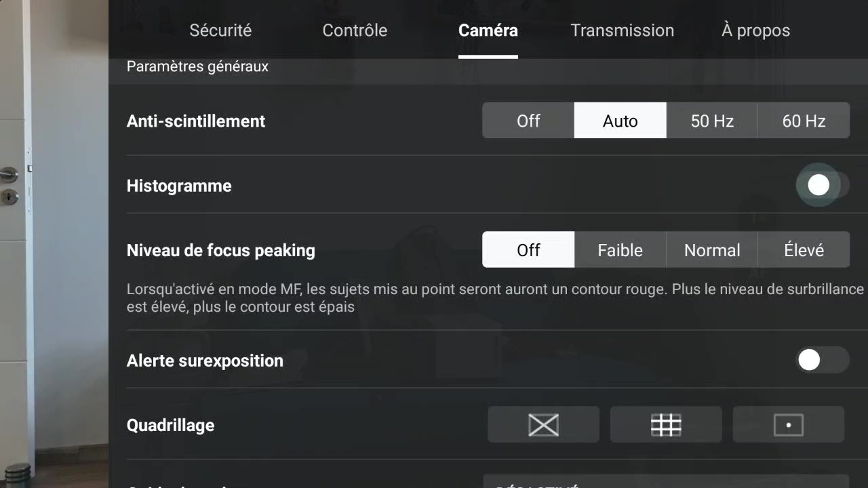Set Anti-scintillement to Off
Viewport: 868px width, 488px height.
pyautogui.click(x=528, y=121)
